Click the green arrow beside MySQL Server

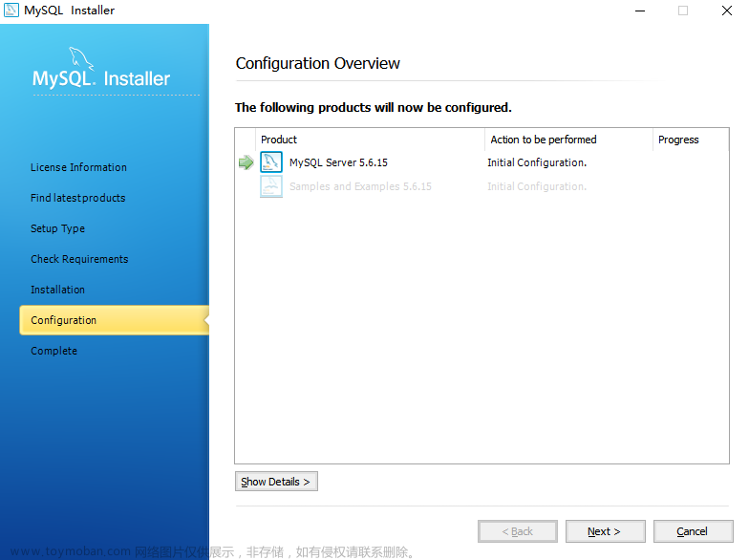click(x=246, y=162)
